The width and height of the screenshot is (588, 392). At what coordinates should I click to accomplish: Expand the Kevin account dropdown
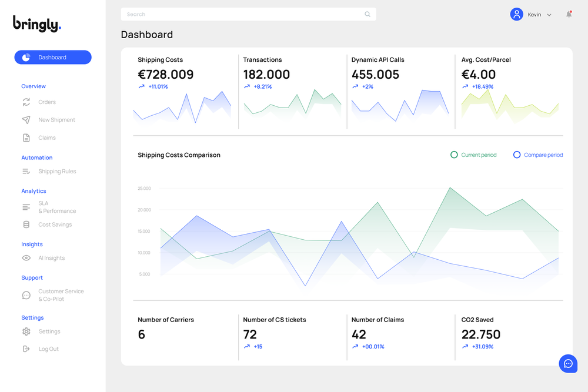[549, 14]
